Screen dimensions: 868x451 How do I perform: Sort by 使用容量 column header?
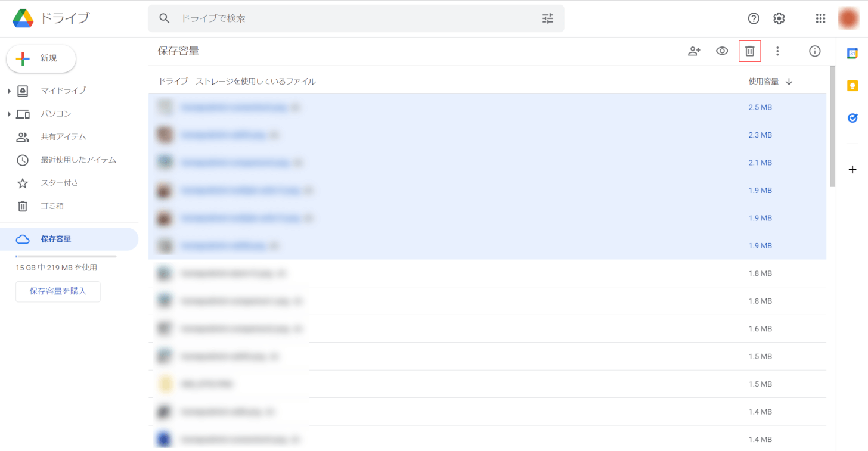[764, 82]
